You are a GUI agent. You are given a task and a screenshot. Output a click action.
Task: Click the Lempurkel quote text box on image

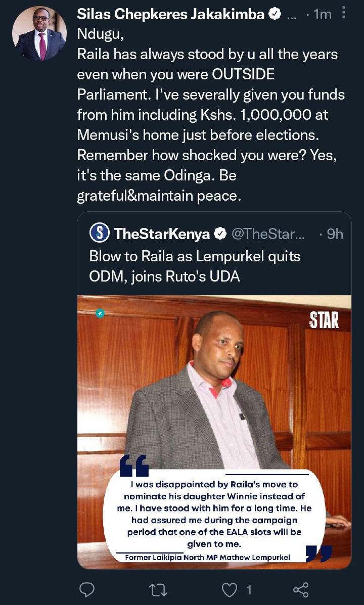pyautogui.click(x=214, y=516)
